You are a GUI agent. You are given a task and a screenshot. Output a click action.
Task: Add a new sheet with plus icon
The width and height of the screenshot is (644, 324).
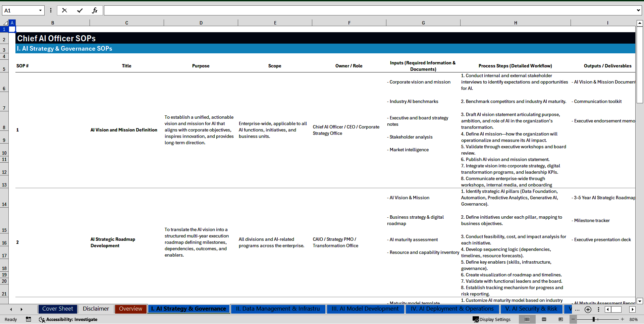point(588,309)
